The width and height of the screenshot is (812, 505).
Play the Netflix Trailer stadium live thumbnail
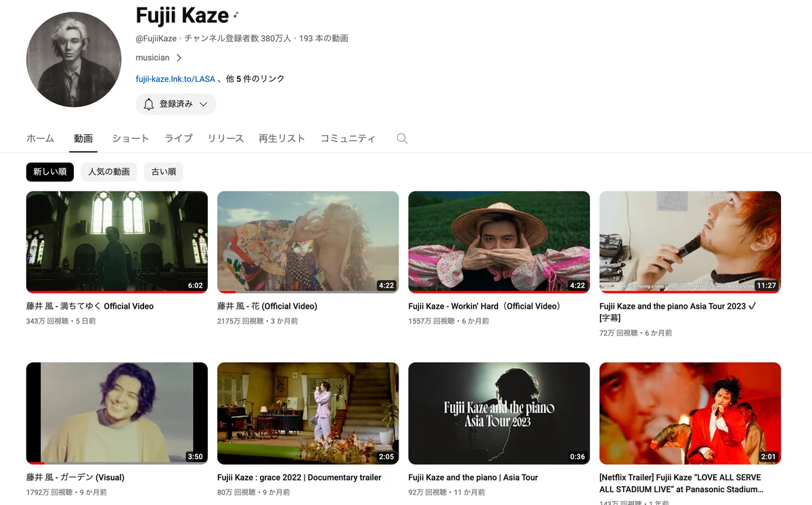tap(690, 413)
